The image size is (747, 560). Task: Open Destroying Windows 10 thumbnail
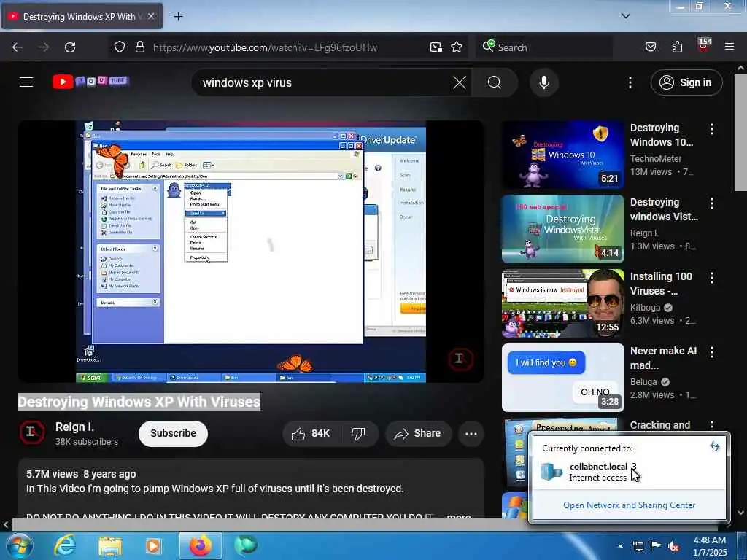click(x=562, y=155)
